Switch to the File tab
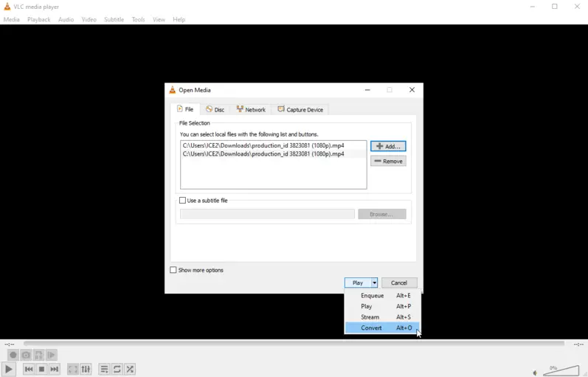 click(x=185, y=109)
